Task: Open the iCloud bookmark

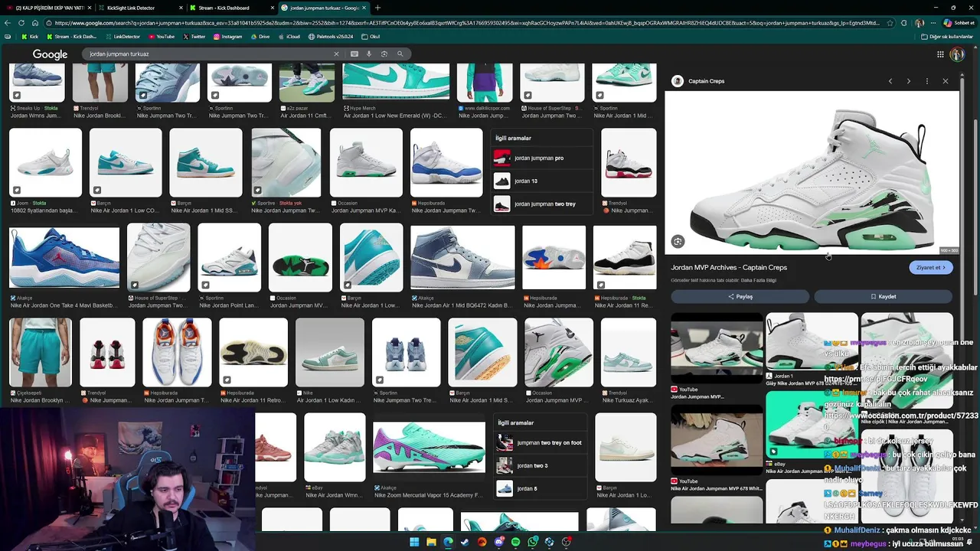Action: click(x=288, y=37)
